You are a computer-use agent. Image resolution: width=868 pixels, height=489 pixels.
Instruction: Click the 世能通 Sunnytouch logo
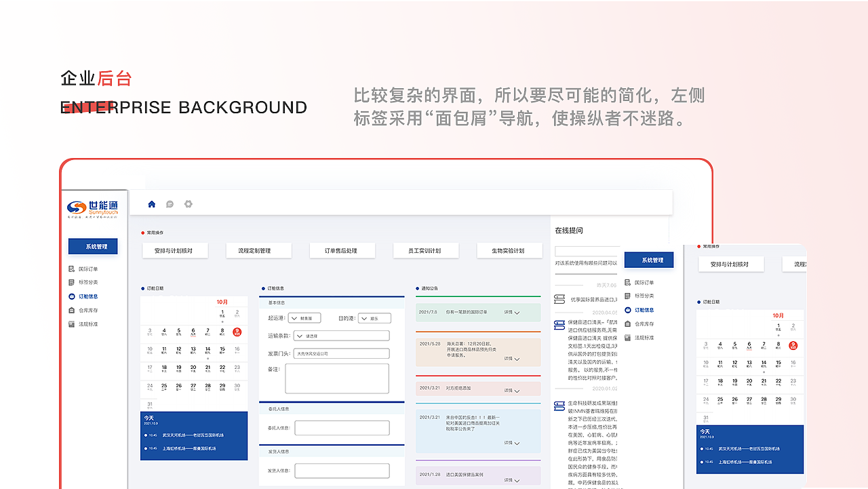point(93,210)
